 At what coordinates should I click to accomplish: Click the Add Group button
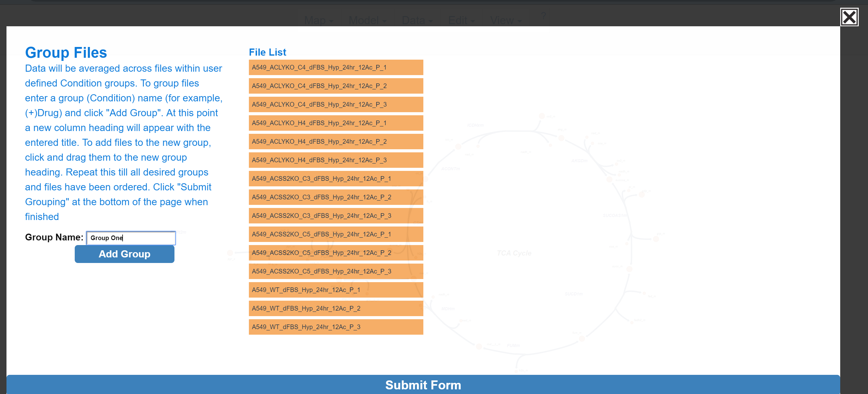click(x=124, y=254)
